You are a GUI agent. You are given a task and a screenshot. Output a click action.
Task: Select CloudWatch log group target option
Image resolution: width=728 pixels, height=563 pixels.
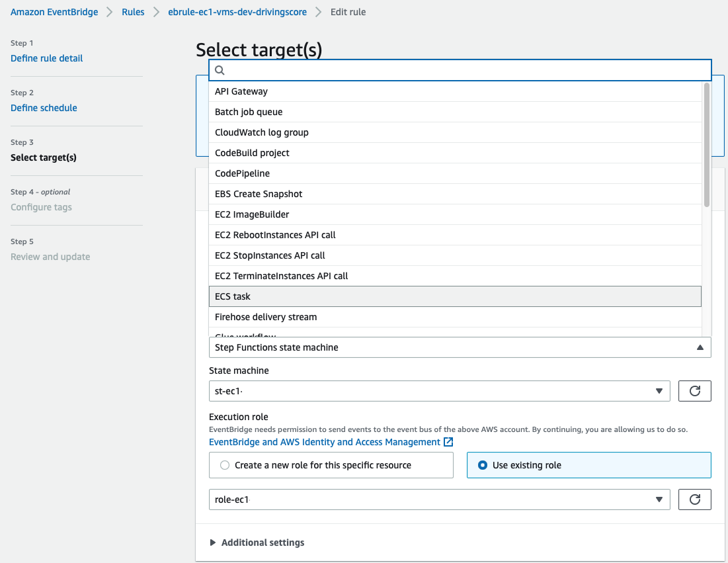pos(454,132)
